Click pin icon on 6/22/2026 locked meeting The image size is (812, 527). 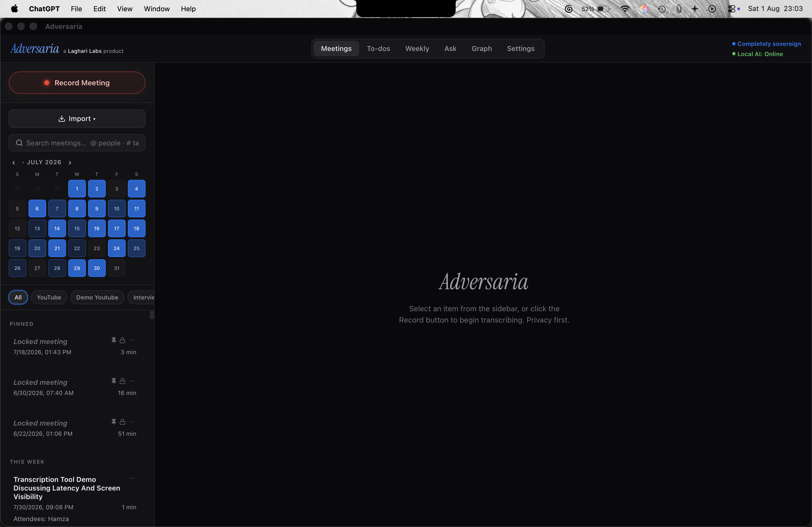coord(114,422)
